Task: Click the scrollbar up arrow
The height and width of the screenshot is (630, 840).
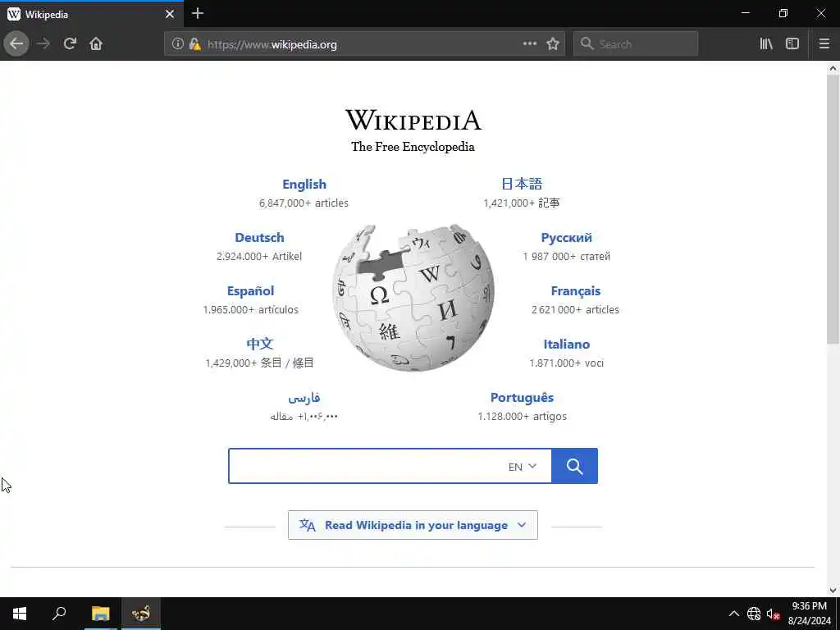Action: pos(833,68)
